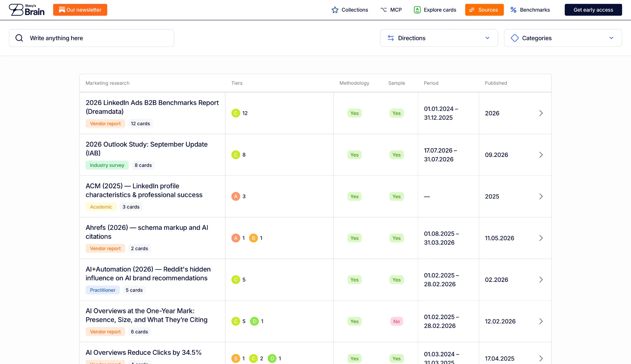Image resolution: width=631 pixels, height=364 pixels.
Task: Click the No sample badge
Action: coord(397,321)
